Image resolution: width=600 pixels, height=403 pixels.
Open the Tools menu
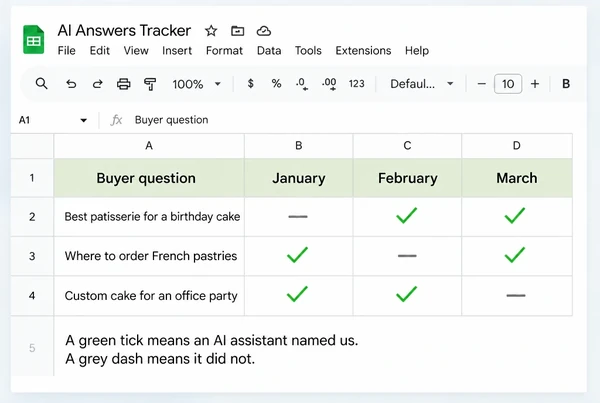tap(308, 51)
